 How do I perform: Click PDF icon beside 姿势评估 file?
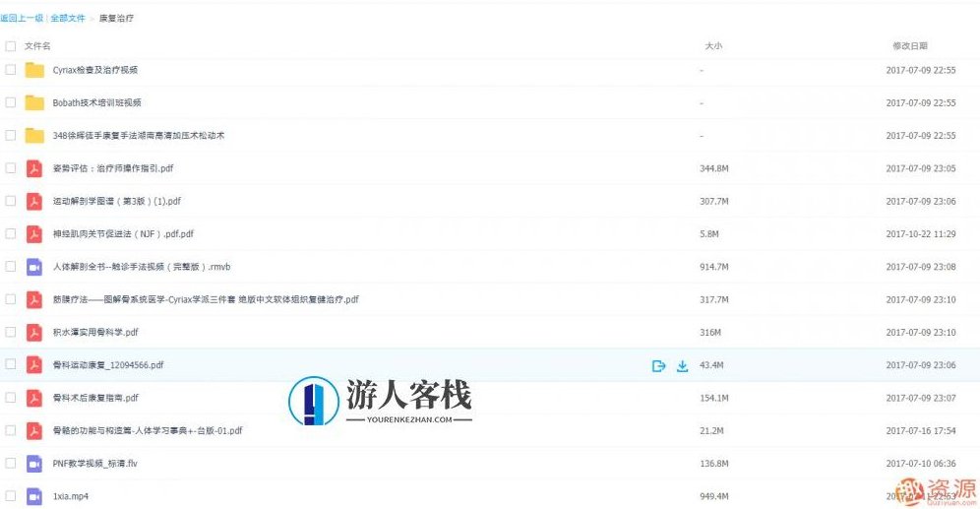pyautogui.click(x=34, y=168)
